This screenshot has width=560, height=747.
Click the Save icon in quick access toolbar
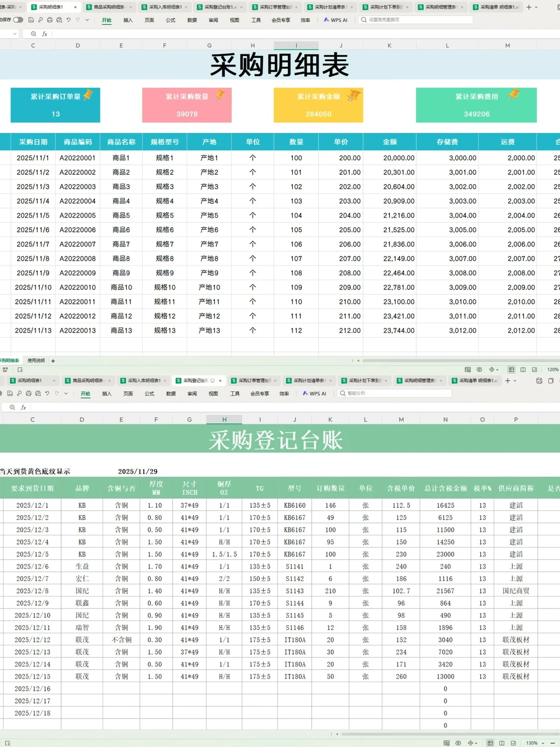coord(31,20)
